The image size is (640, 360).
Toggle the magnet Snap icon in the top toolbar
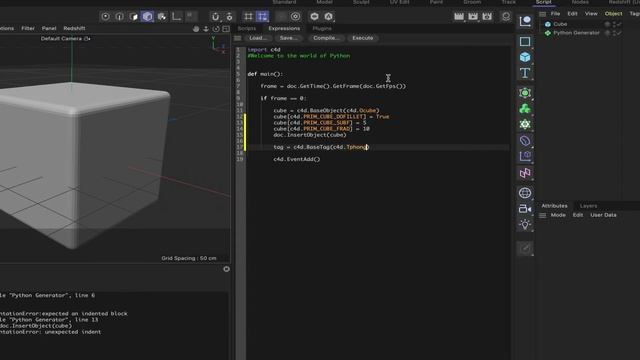[x=215, y=16]
